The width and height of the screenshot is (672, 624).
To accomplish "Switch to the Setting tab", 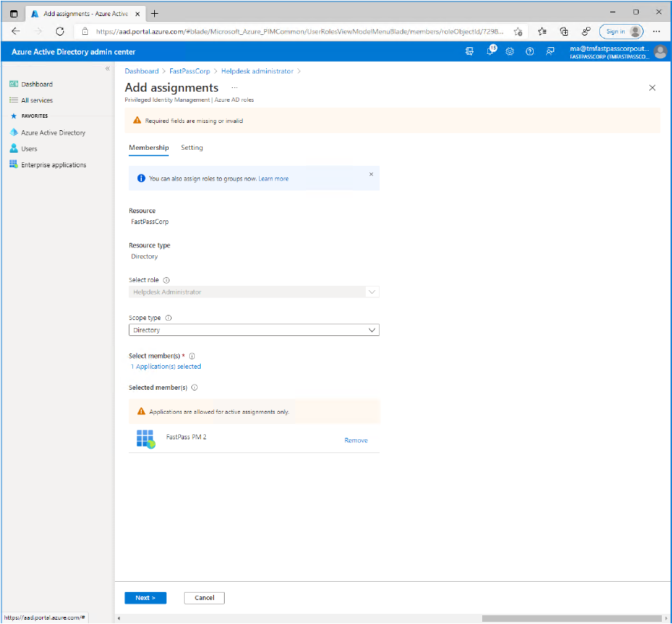I will click(x=192, y=148).
